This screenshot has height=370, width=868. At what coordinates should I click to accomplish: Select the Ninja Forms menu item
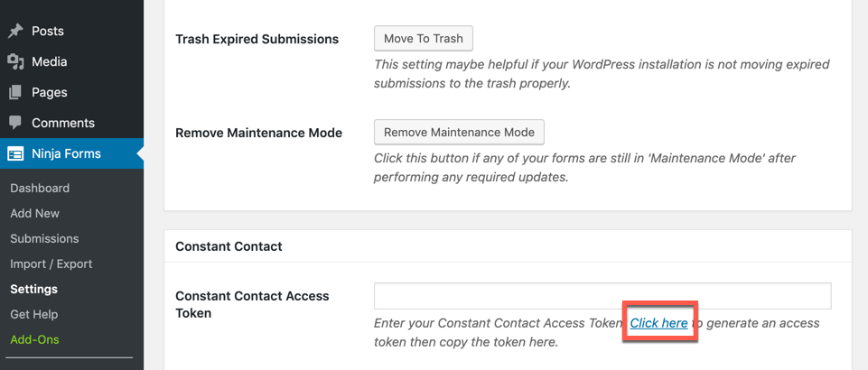[x=66, y=153]
